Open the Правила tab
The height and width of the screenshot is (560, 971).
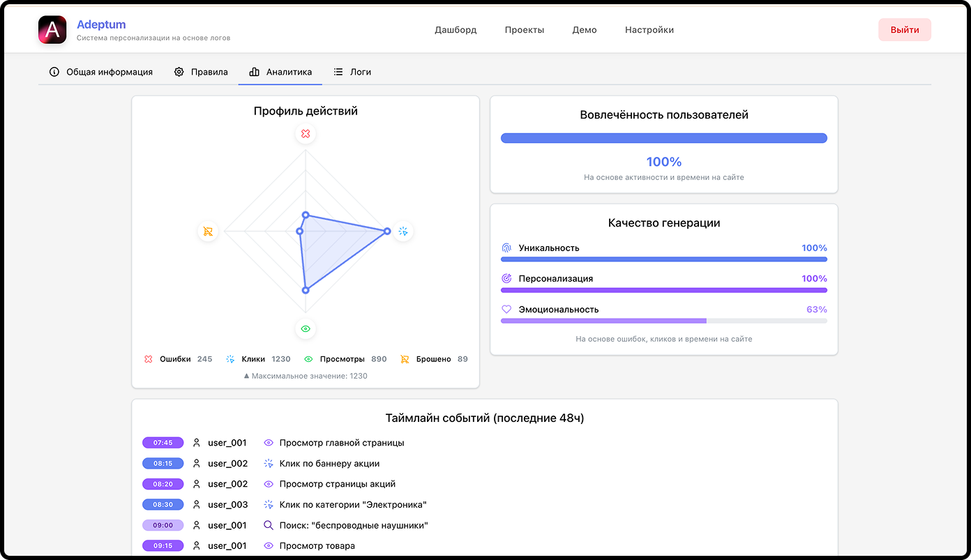point(201,72)
